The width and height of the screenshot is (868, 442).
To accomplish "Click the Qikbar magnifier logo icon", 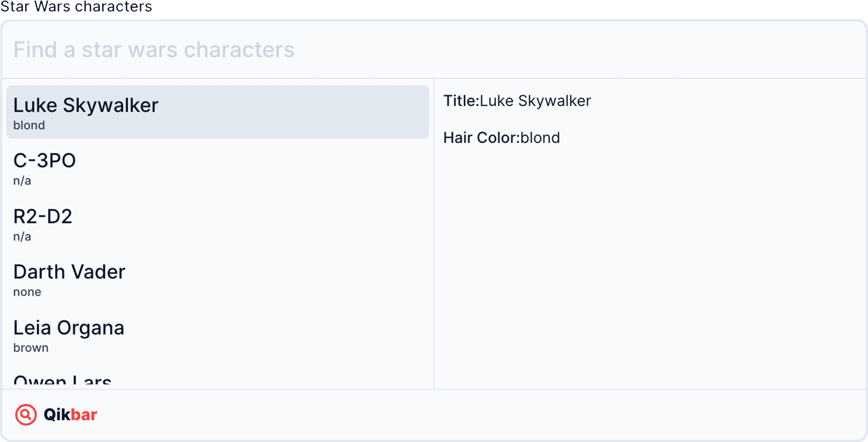I will coord(26,415).
